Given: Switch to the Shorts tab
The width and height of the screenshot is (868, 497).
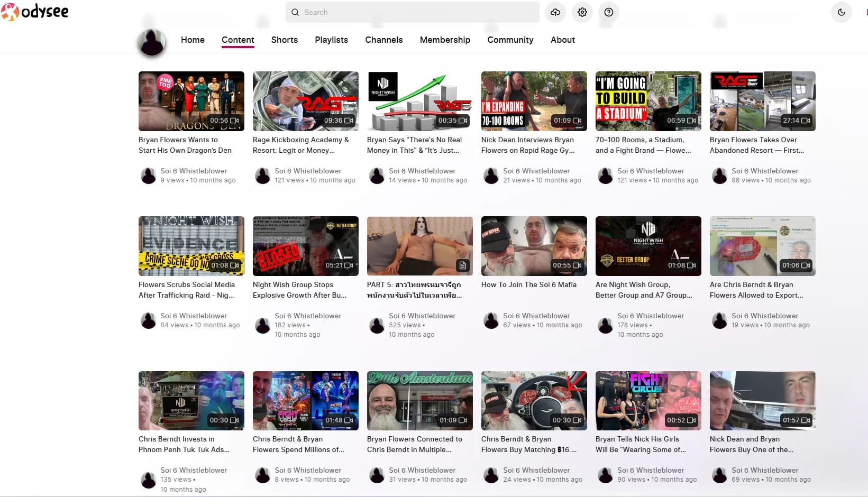Looking at the screenshot, I should point(285,40).
